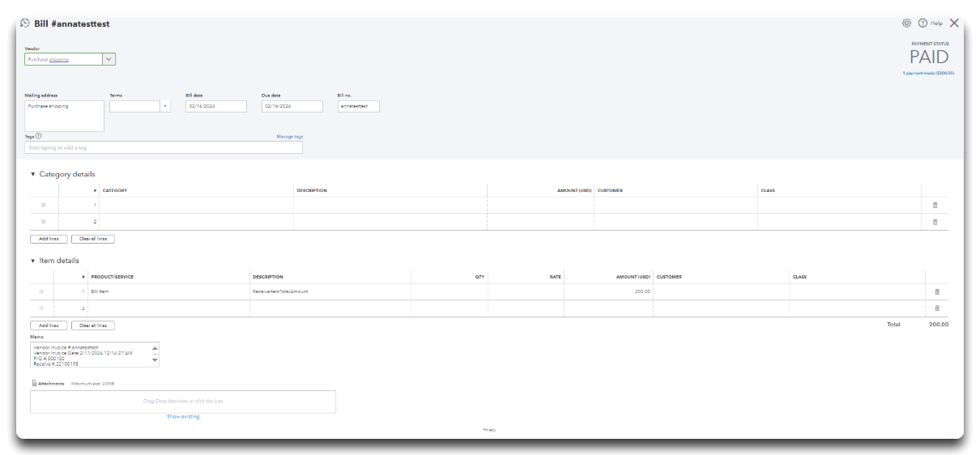Click the ReceiveItemTotalAmount description cell

pyautogui.click(x=330, y=291)
